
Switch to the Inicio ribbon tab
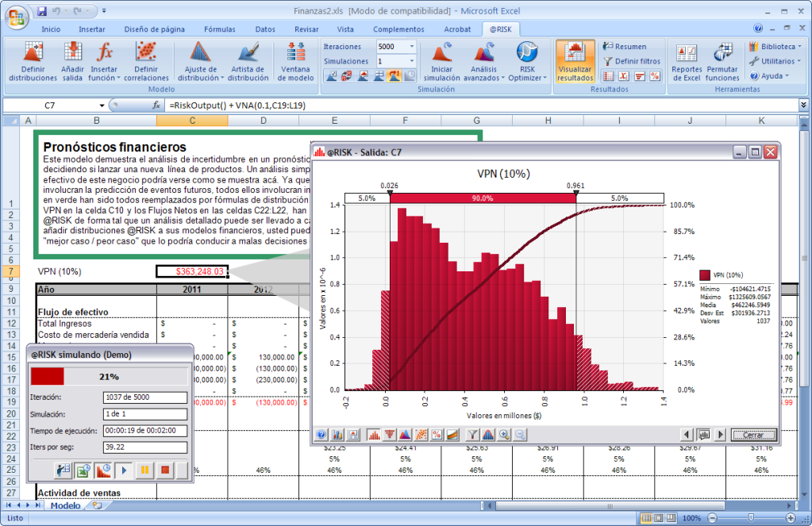[x=51, y=29]
